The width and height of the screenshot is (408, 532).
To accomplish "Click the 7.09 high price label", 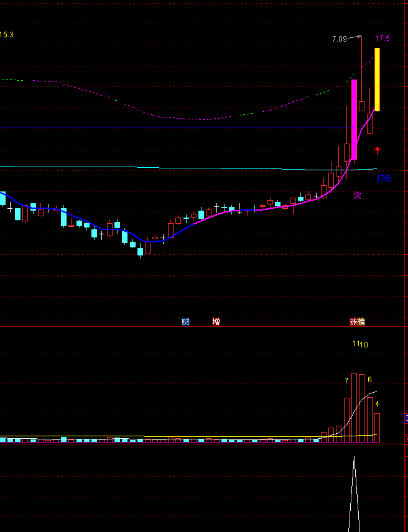I will pos(340,39).
